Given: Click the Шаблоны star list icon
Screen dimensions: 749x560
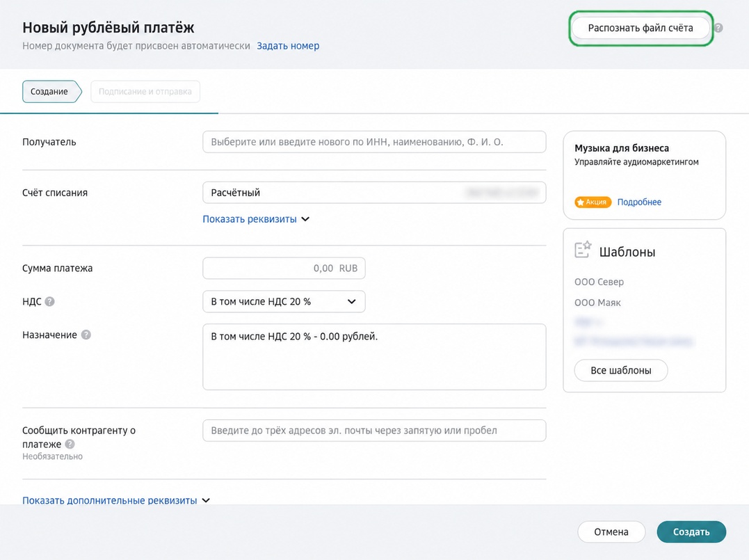Looking at the screenshot, I should tap(583, 250).
